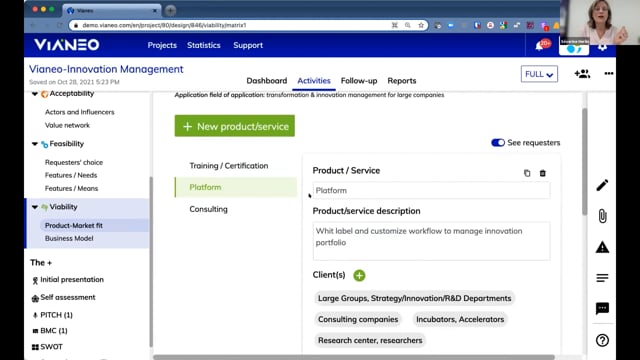
Task: Switch to the Reports tab
Action: (x=402, y=80)
